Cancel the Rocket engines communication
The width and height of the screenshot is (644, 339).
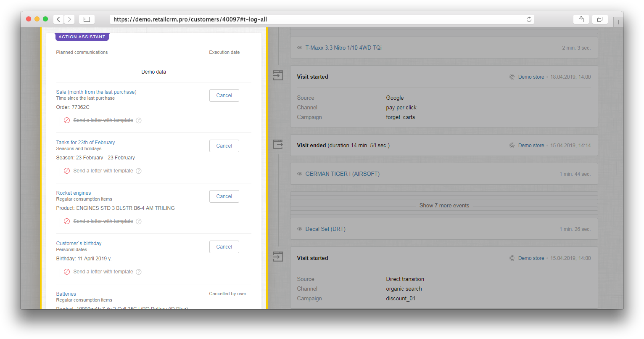[224, 196]
